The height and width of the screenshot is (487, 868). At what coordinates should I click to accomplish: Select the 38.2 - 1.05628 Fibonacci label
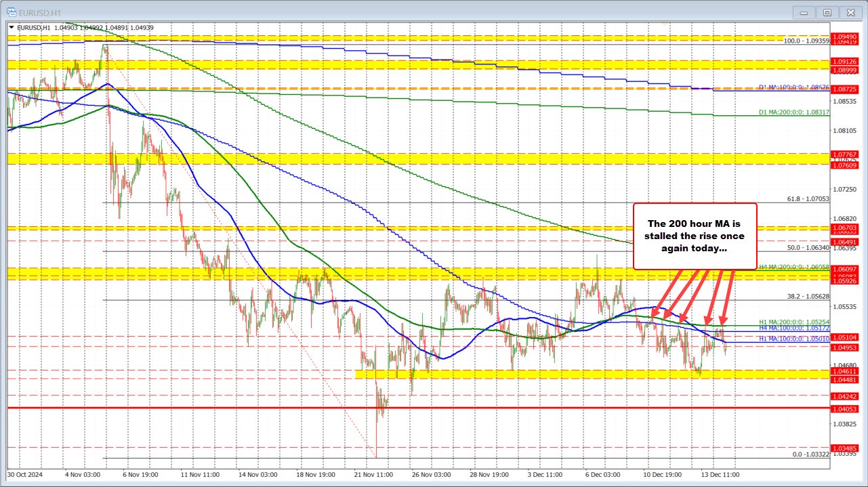(x=808, y=296)
